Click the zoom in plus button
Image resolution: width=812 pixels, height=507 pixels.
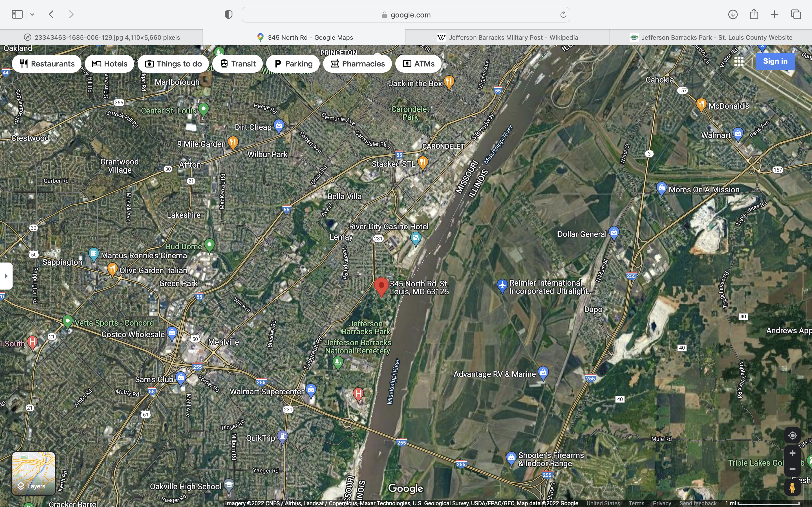click(x=792, y=453)
